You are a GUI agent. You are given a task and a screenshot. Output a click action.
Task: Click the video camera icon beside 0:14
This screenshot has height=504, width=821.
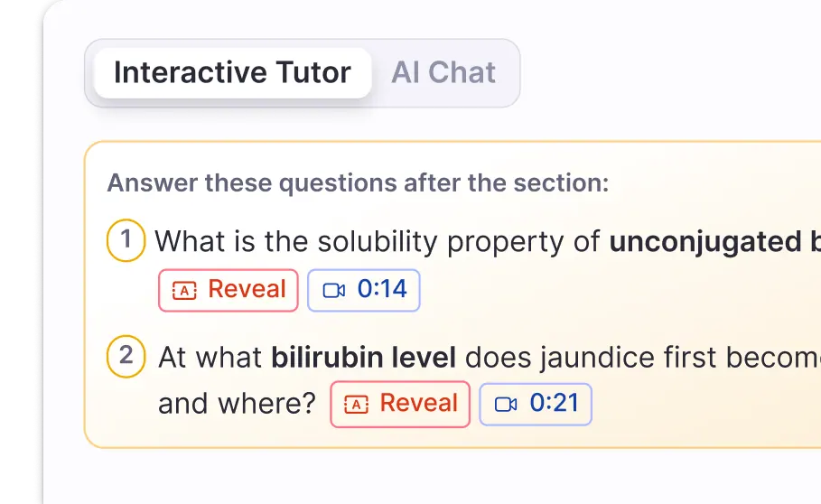tap(334, 291)
